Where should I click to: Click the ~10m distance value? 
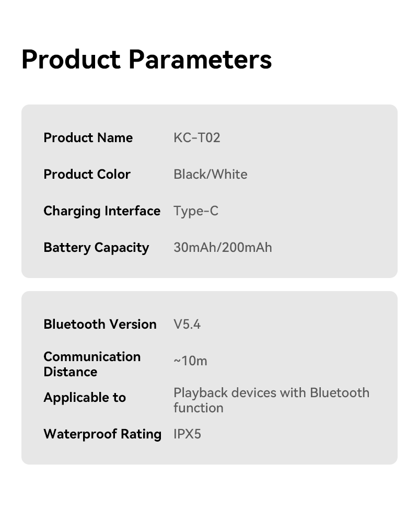190,361
